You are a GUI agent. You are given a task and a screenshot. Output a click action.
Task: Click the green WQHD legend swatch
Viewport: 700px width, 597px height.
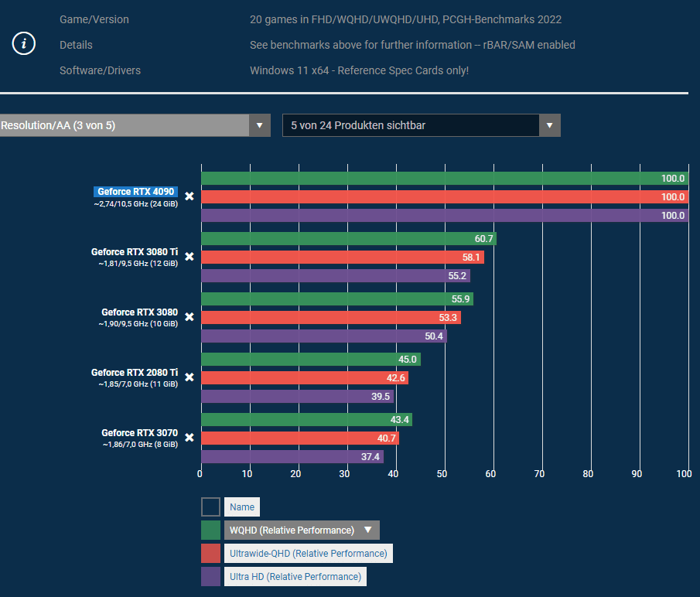(x=210, y=530)
